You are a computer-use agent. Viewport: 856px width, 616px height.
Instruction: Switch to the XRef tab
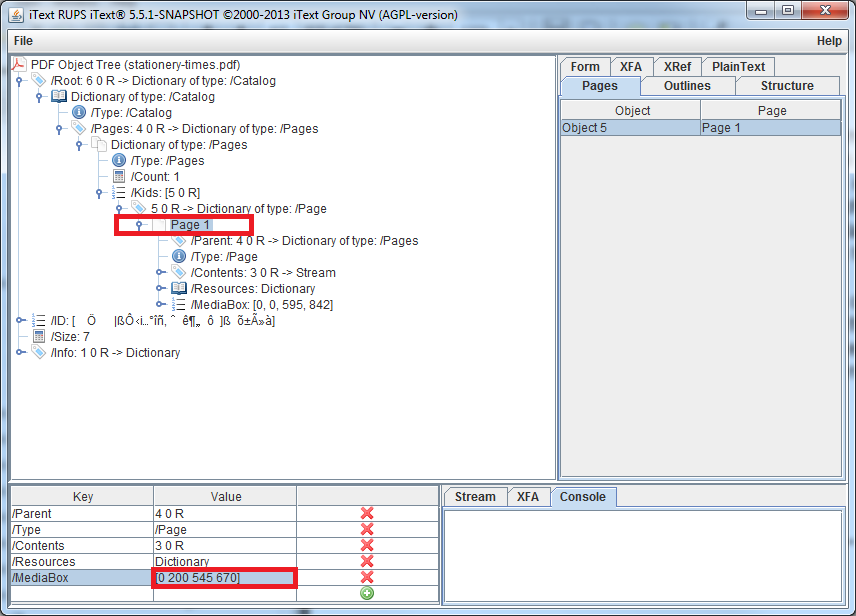[677, 66]
